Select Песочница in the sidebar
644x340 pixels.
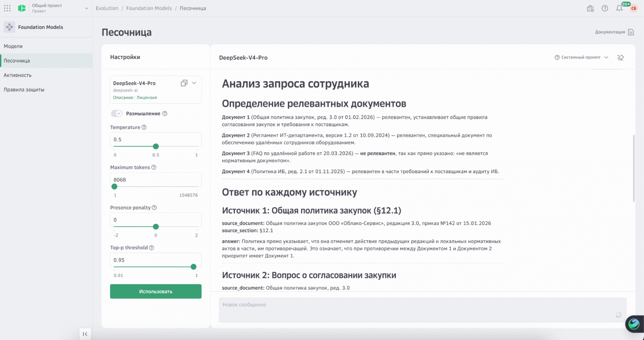coord(46,61)
